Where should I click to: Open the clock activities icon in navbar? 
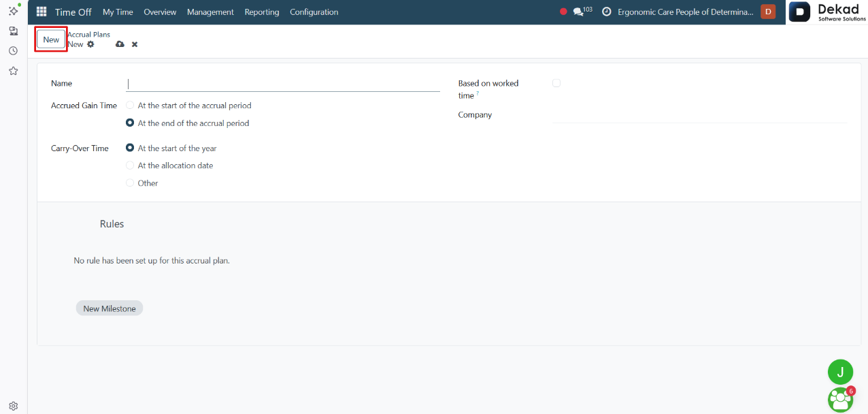pos(607,12)
